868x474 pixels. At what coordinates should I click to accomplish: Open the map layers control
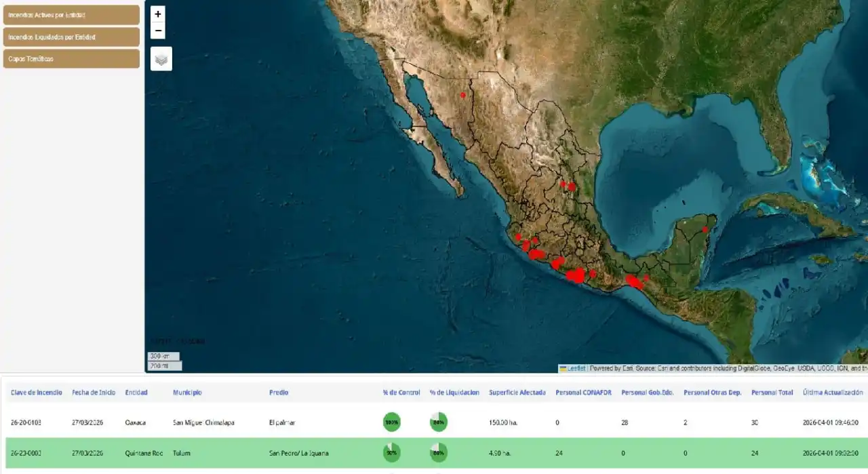[161, 59]
